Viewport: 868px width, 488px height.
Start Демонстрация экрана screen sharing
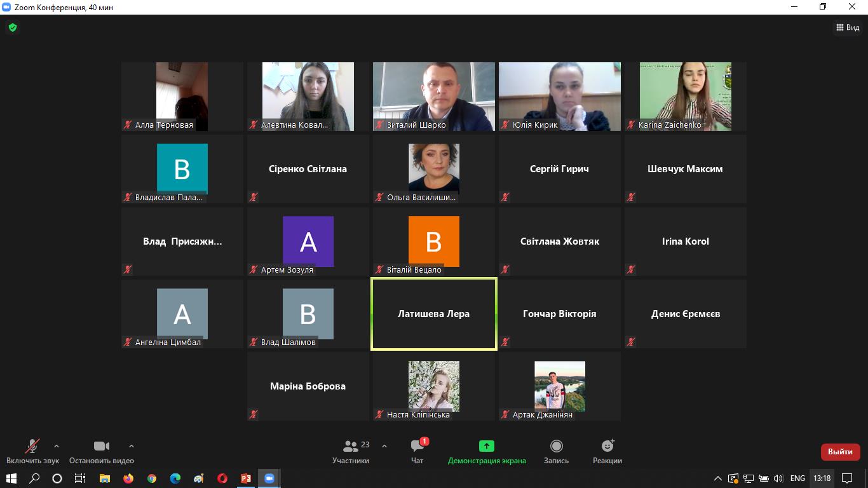487,451
